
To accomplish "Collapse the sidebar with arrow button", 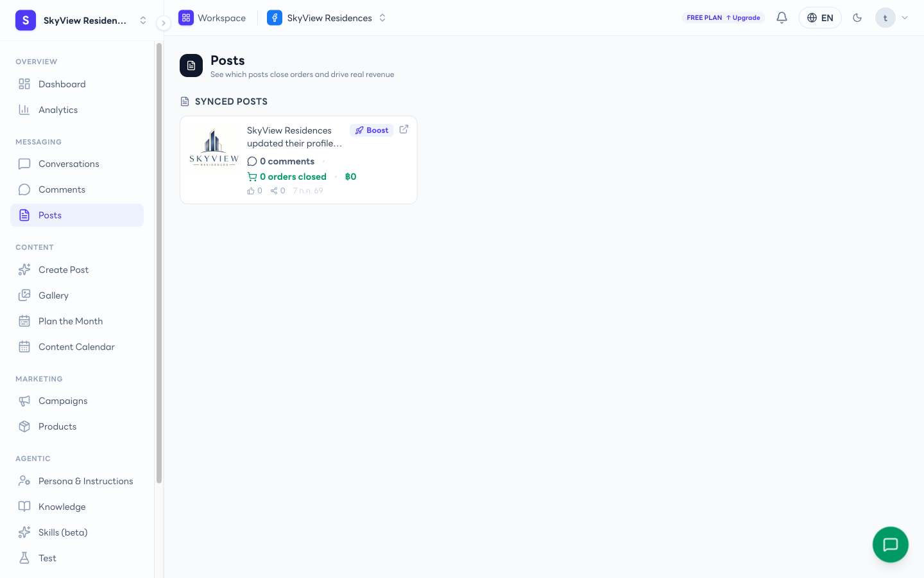I will tap(164, 23).
